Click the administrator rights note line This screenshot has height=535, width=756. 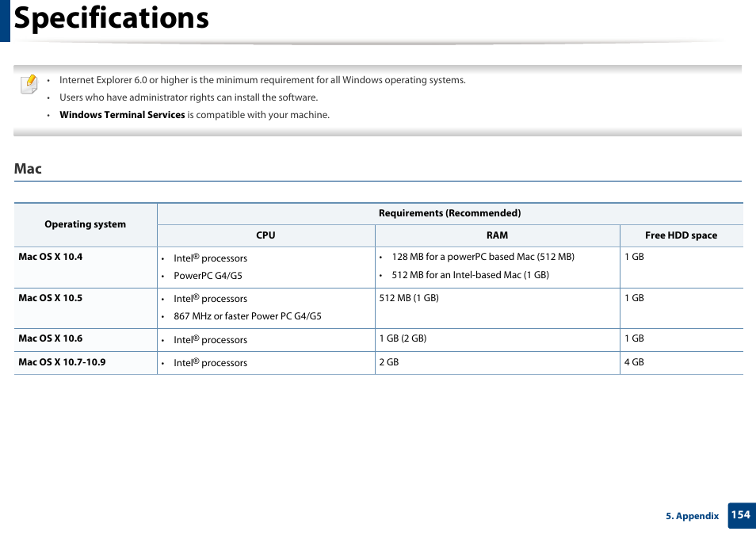tap(189, 97)
